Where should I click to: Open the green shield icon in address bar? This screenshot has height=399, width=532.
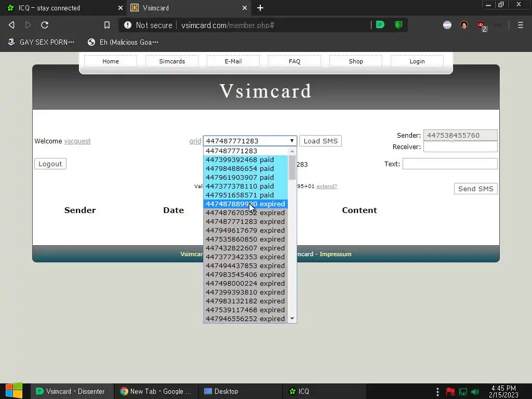click(398, 25)
